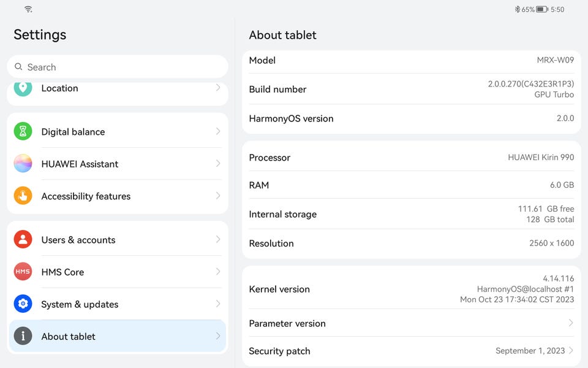Tap the Wi-Fi status icon
The image size is (588, 368).
(28, 9)
